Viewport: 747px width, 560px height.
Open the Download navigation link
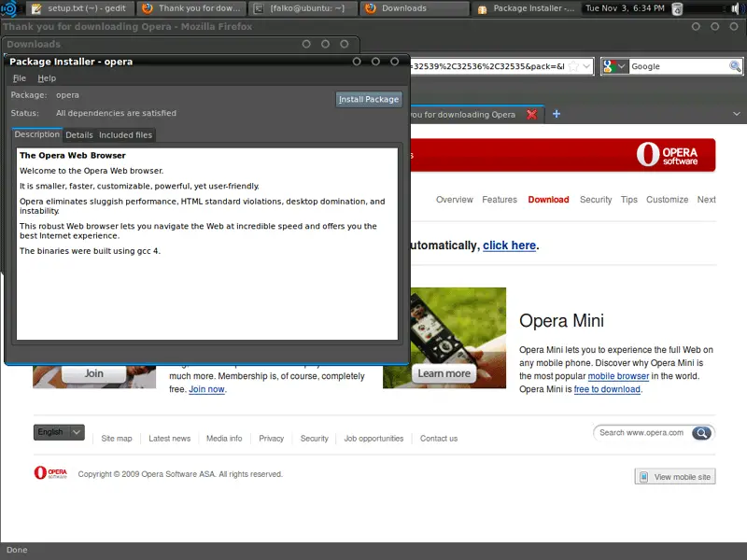[548, 200]
